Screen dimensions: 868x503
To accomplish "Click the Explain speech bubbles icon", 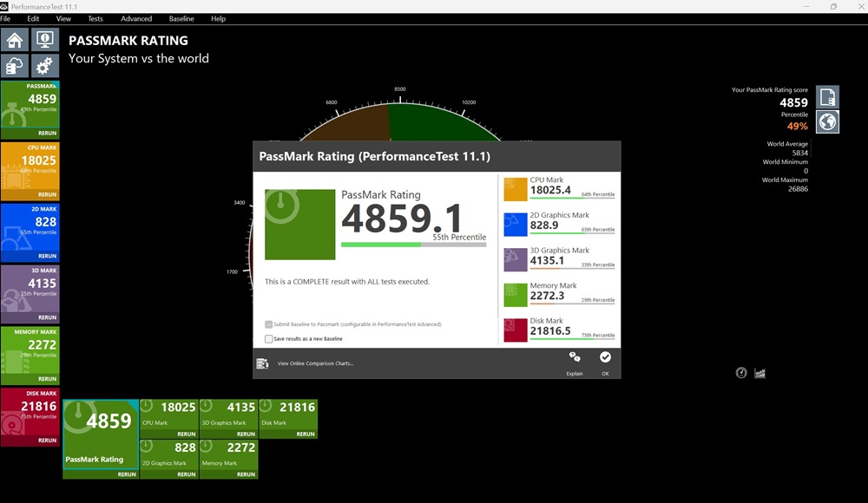I will tap(575, 357).
